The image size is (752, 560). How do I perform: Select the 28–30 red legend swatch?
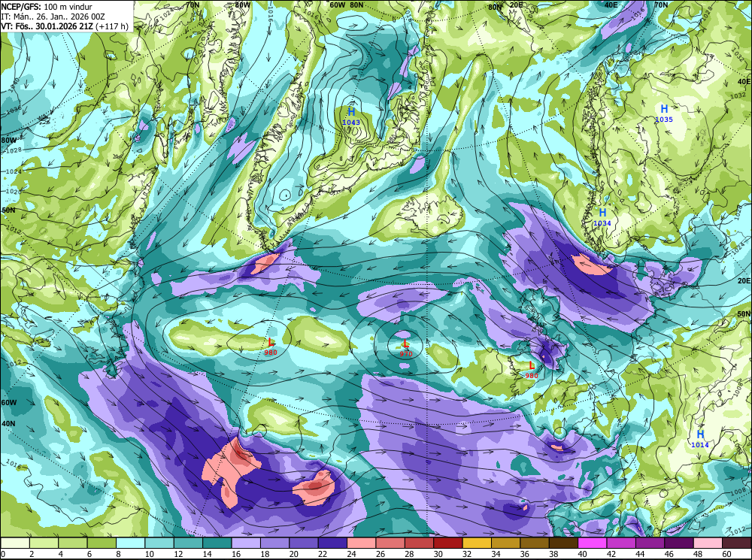[419, 543]
